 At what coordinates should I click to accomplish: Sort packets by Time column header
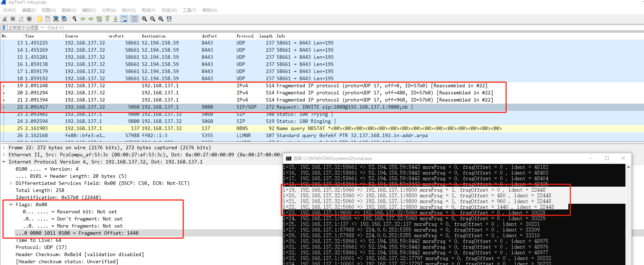44,36
